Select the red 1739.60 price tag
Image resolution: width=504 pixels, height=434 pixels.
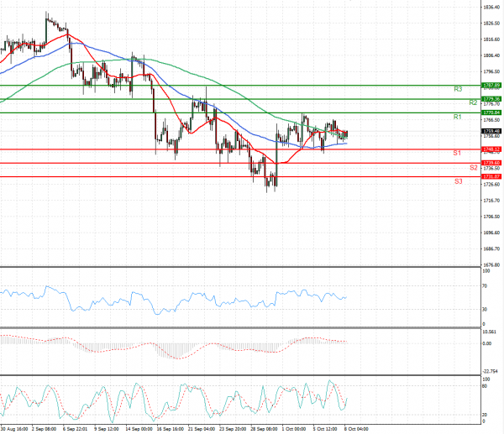click(x=491, y=163)
